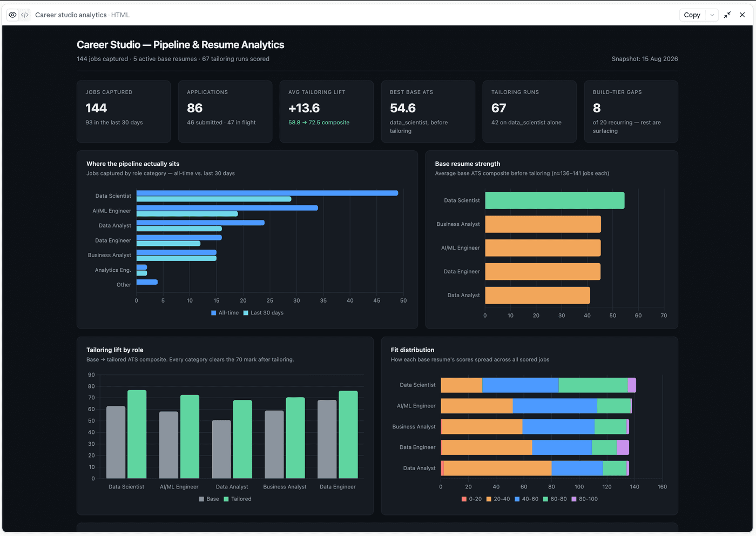
Task: Toggle the Tailored legend series
Action: 238,499
